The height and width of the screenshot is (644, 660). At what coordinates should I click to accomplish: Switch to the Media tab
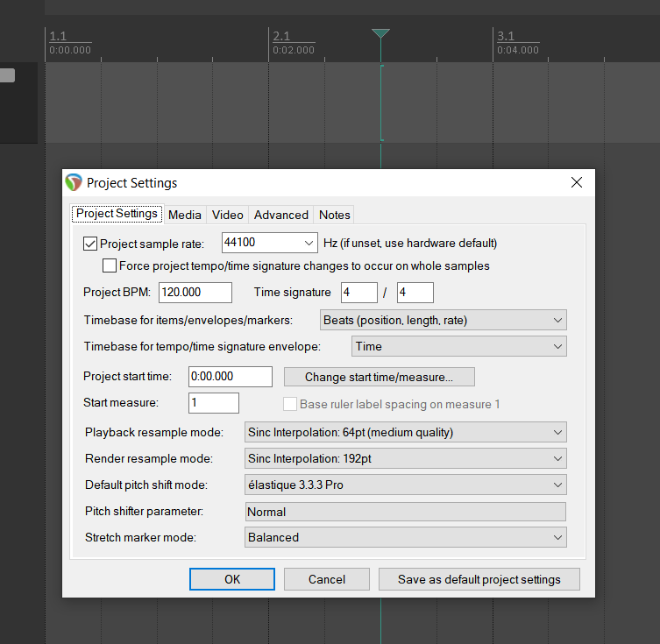(185, 215)
